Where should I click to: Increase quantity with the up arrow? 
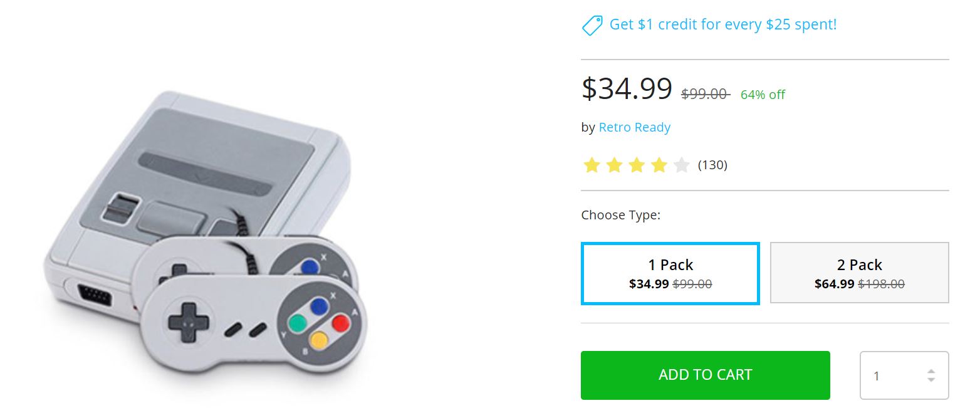[x=931, y=371]
